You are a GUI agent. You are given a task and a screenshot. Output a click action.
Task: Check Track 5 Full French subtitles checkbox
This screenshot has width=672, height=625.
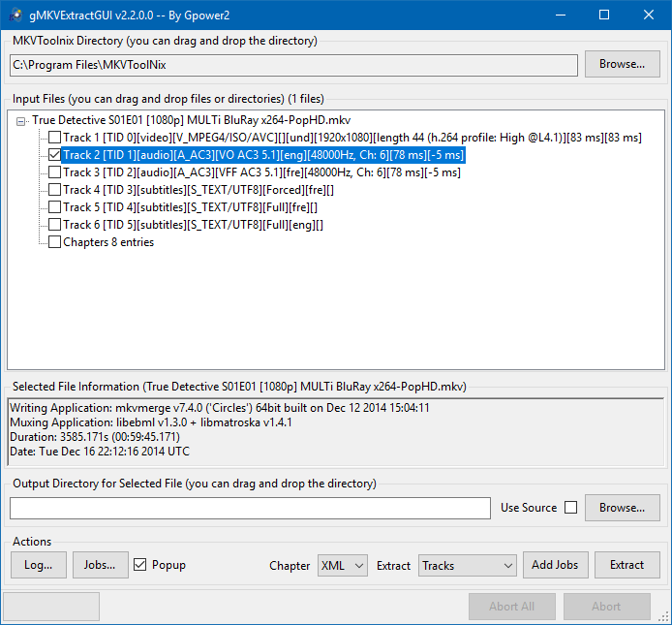click(x=54, y=207)
